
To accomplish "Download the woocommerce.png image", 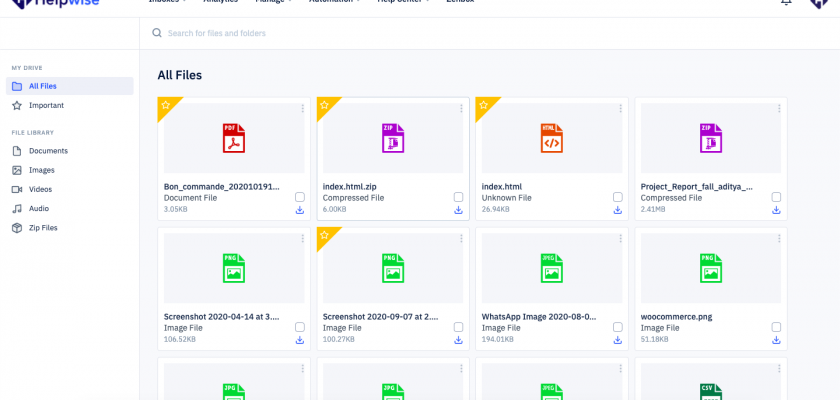I will (x=776, y=340).
